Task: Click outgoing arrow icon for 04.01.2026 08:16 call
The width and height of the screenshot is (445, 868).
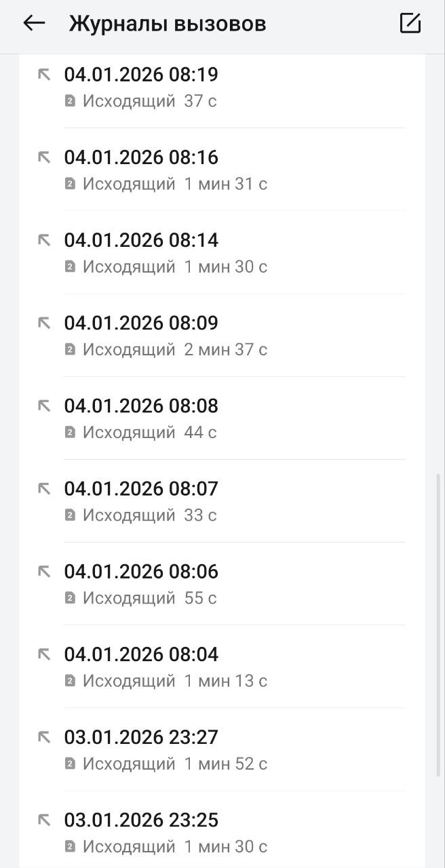Action: point(44,157)
